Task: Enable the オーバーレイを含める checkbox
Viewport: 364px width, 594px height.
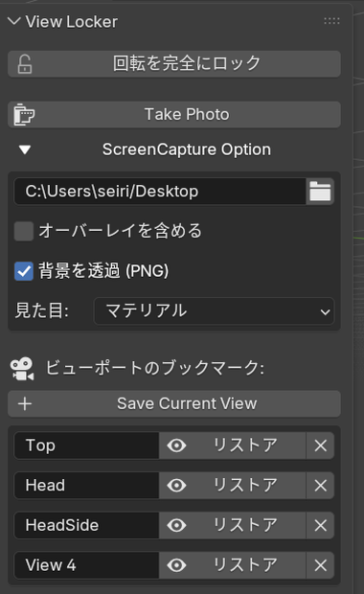Action: (x=24, y=231)
